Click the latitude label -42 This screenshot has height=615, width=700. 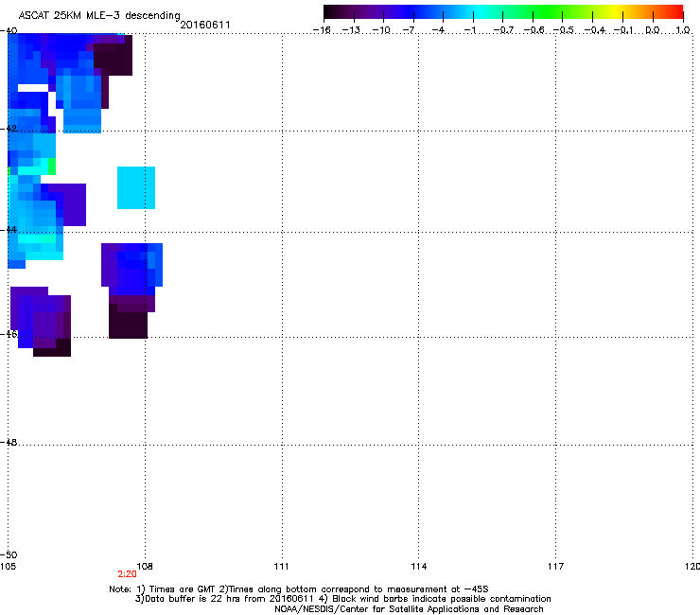[9, 128]
